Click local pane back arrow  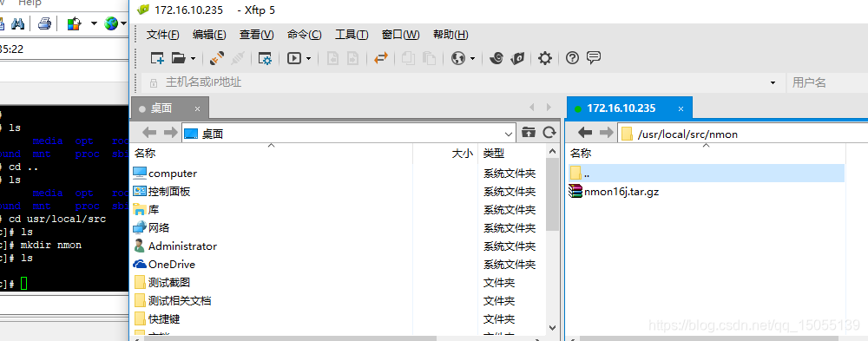[150, 133]
